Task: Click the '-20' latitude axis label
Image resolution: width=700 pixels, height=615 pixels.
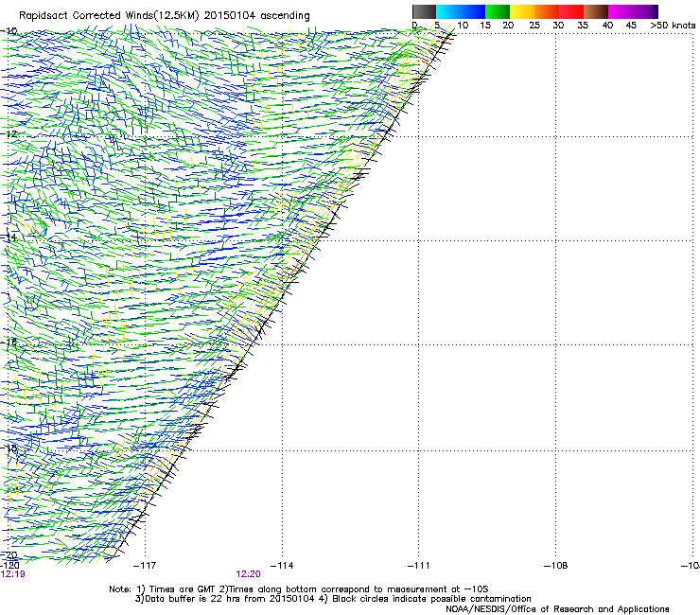Action: coord(9,554)
